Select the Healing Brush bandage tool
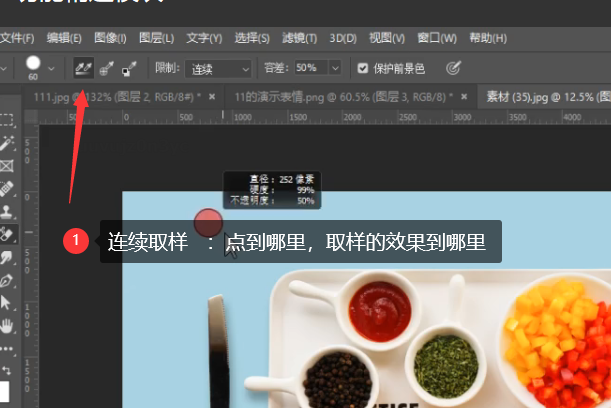The width and height of the screenshot is (611, 408). [x=7, y=189]
